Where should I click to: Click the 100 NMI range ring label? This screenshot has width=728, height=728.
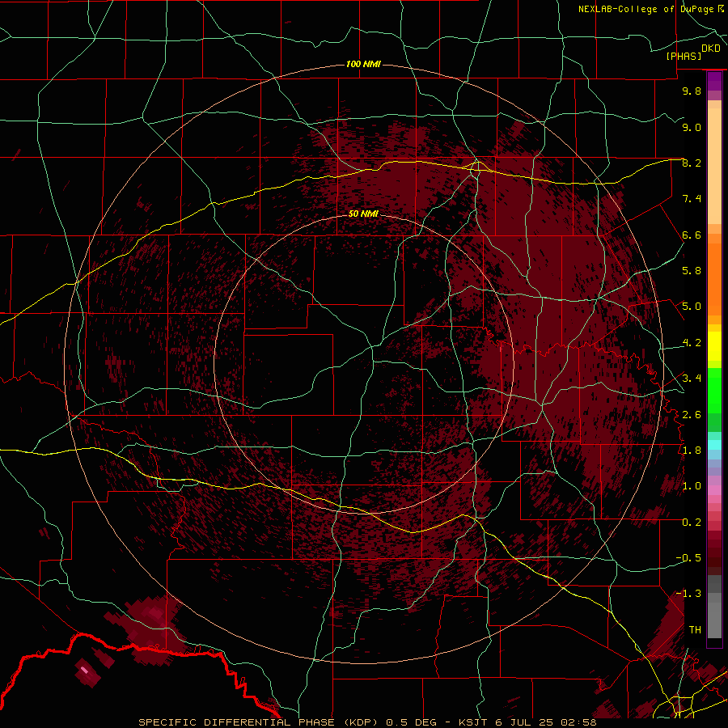[363, 64]
